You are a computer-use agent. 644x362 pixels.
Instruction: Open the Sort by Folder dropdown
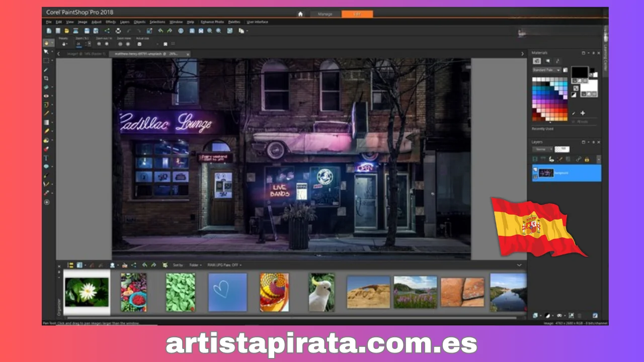click(x=195, y=265)
